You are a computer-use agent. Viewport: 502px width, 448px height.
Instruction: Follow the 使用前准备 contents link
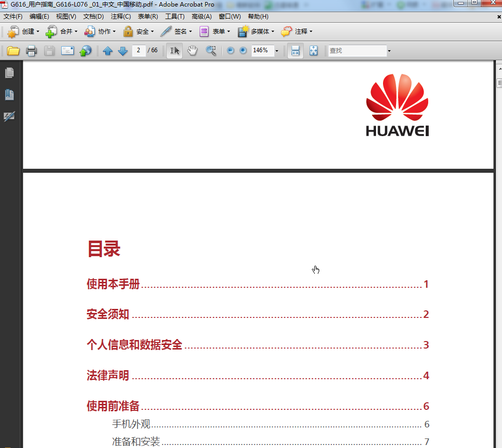point(258,406)
